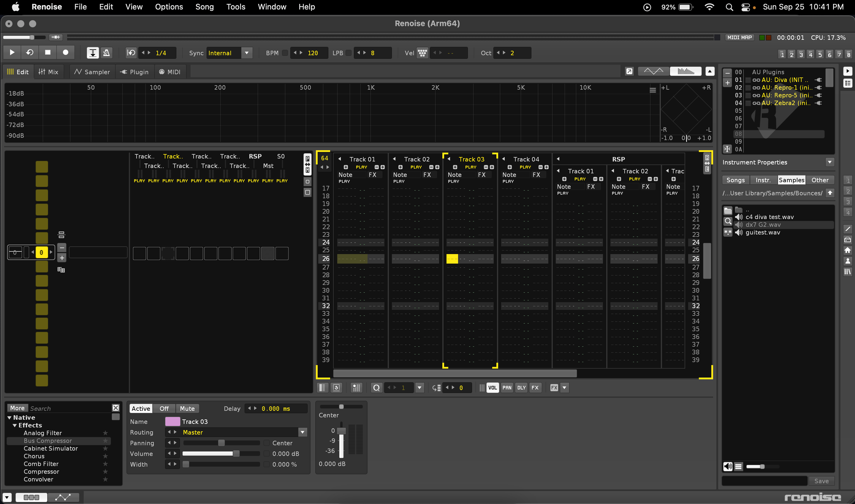Screen dimensions: 855x504
Task: Open the Routing dropdown showing Master
Action: pos(302,432)
